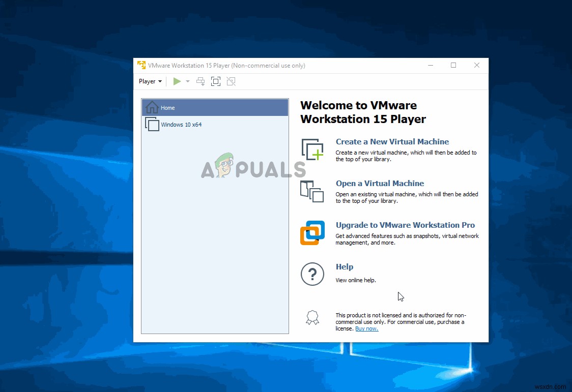
Task: Click the Help question mark icon
Action: point(312,274)
